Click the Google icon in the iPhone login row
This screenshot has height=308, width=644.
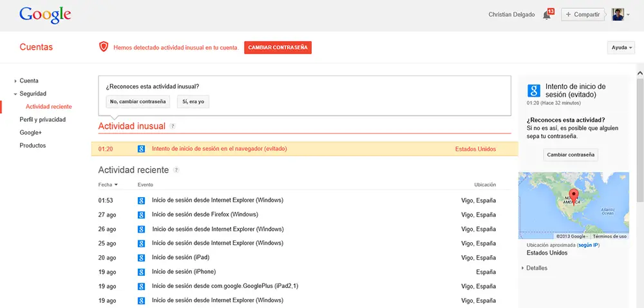[141, 272]
